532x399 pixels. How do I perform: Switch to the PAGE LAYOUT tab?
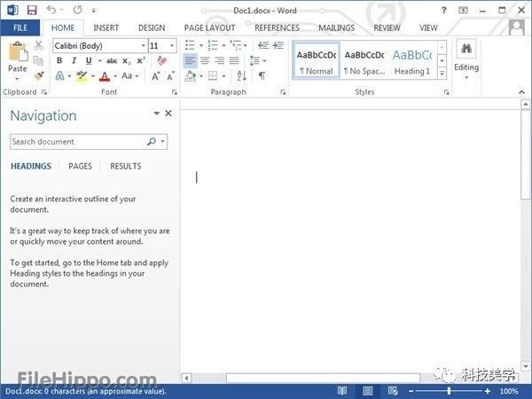[209, 27]
